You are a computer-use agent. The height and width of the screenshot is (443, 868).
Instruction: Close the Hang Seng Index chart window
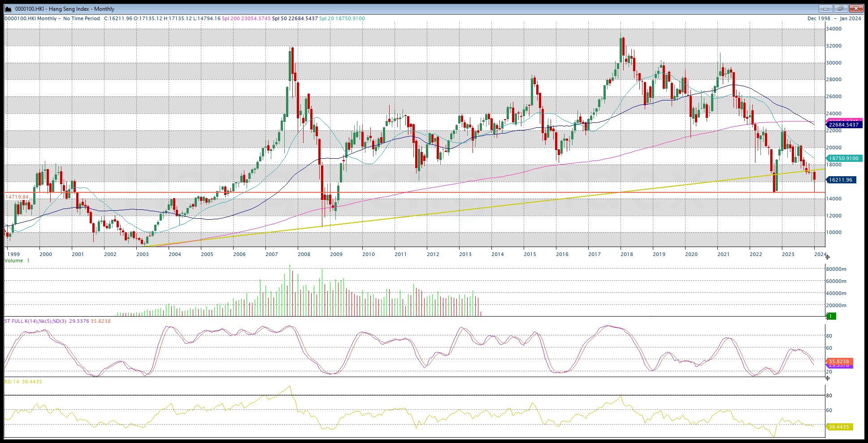(x=856, y=9)
